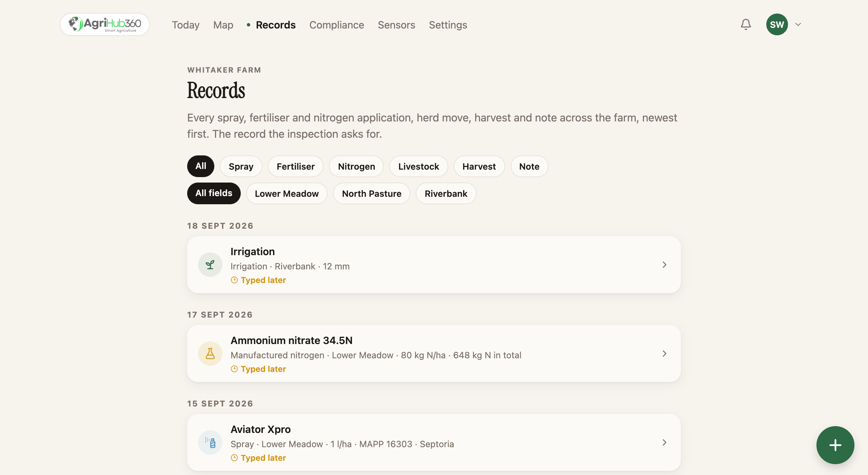Click the green add record plus button
This screenshot has height=475, width=868.
pos(835,445)
